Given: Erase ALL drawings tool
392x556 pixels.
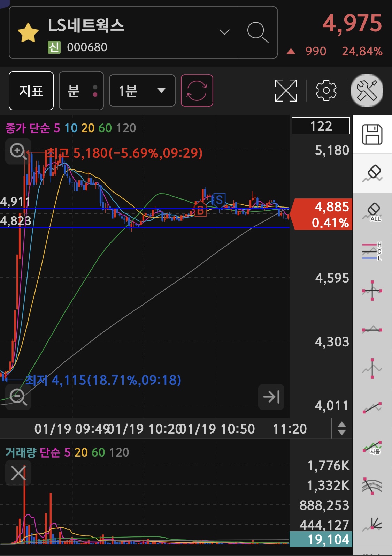Looking at the screenshot, I should pos(372,212).
